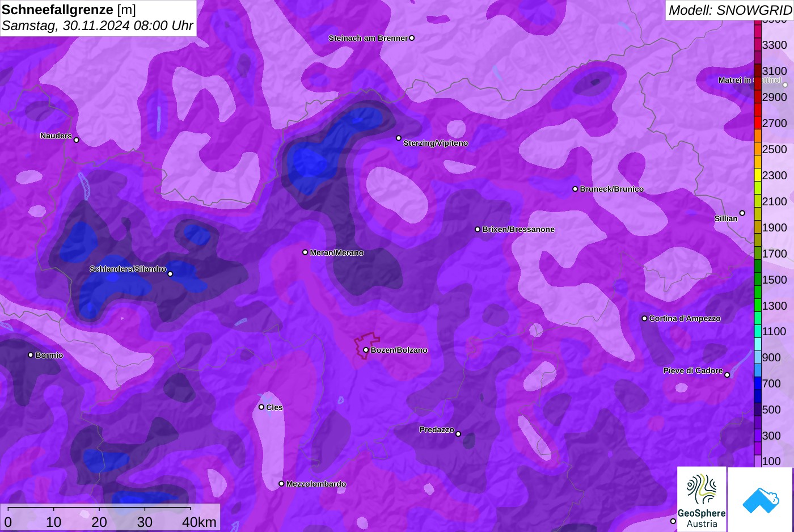Select the Steinach am Brenner map marker dot

[412, 38]
